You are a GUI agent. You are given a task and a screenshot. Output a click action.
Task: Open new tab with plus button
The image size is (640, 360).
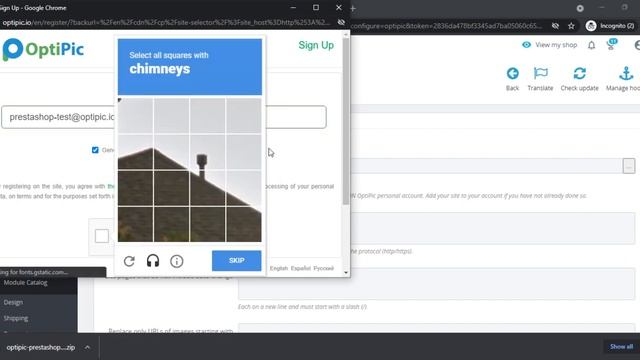pos(353,8)
